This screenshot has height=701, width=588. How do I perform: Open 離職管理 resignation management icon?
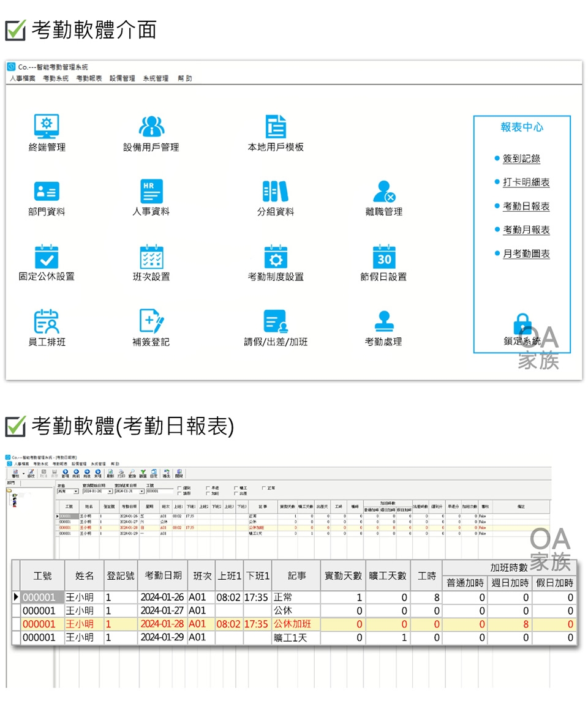click(x=384, y=192)
